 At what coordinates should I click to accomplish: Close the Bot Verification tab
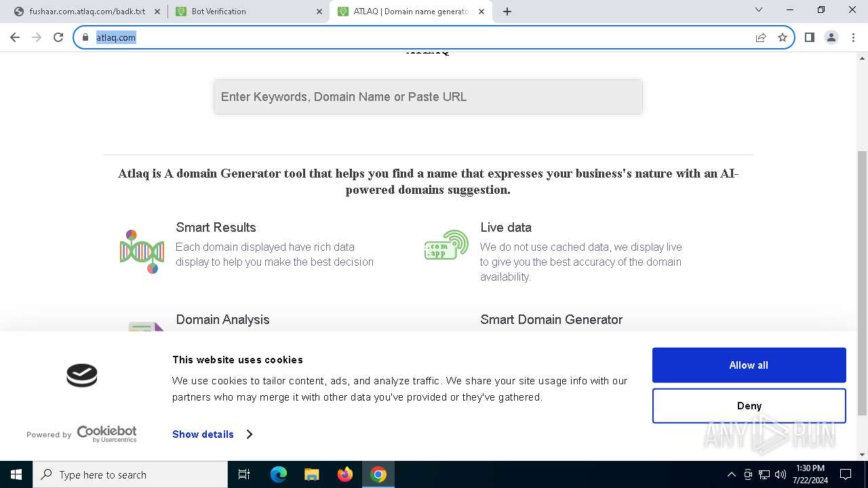pos(319,12)
